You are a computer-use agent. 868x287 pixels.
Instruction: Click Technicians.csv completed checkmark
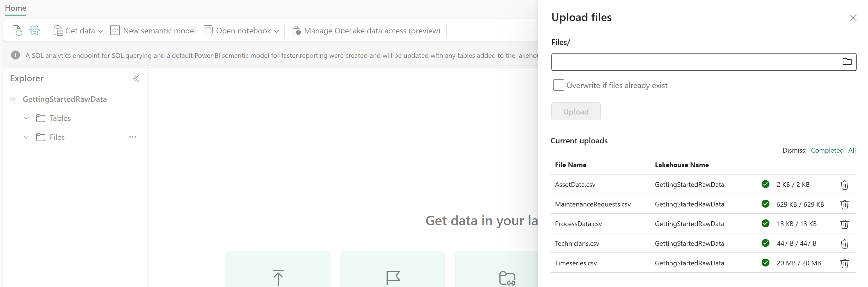coord(766,243)
